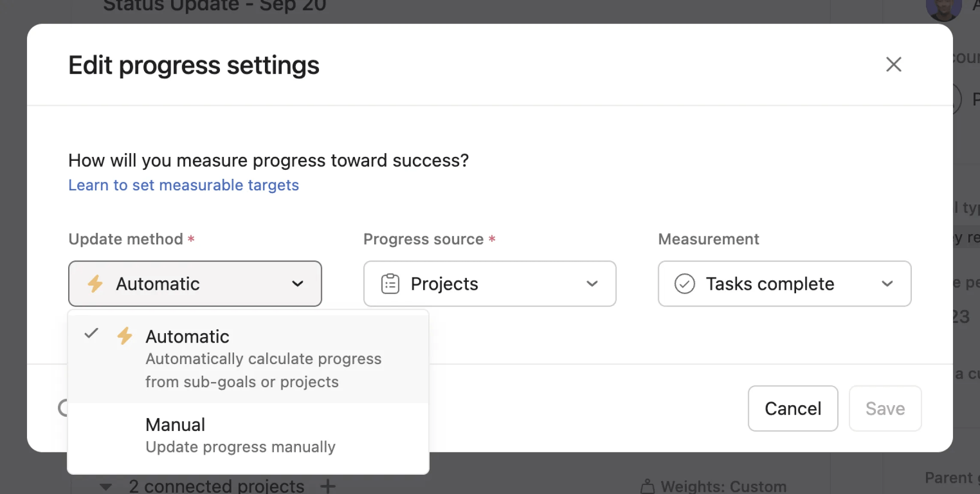980x494 pixels.
Task: Click the lightning icon in Update method field
Action: [x=95, y=284]
